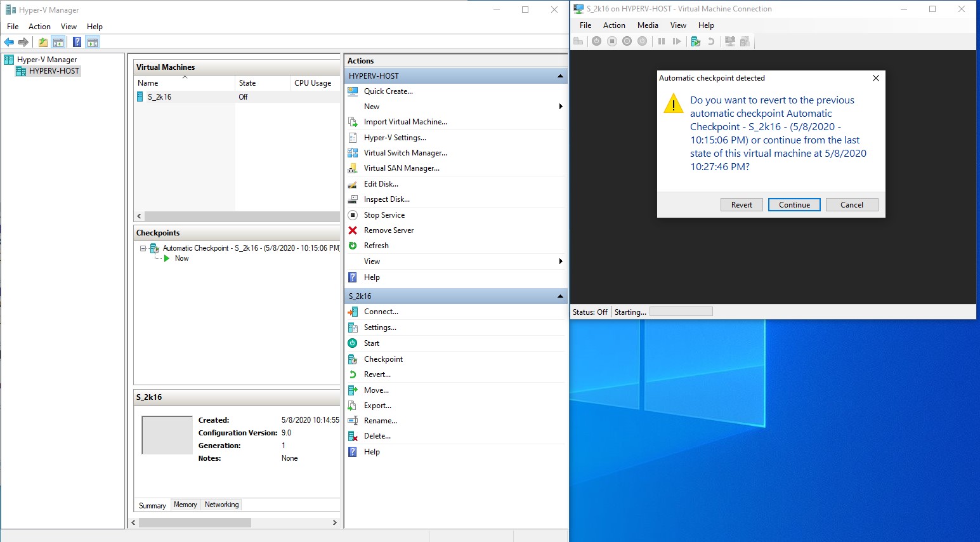Click the Revert arrow icon in VM Connection toolbar
980x542 pixels.
pyautogui.click(x=711, y=41)
